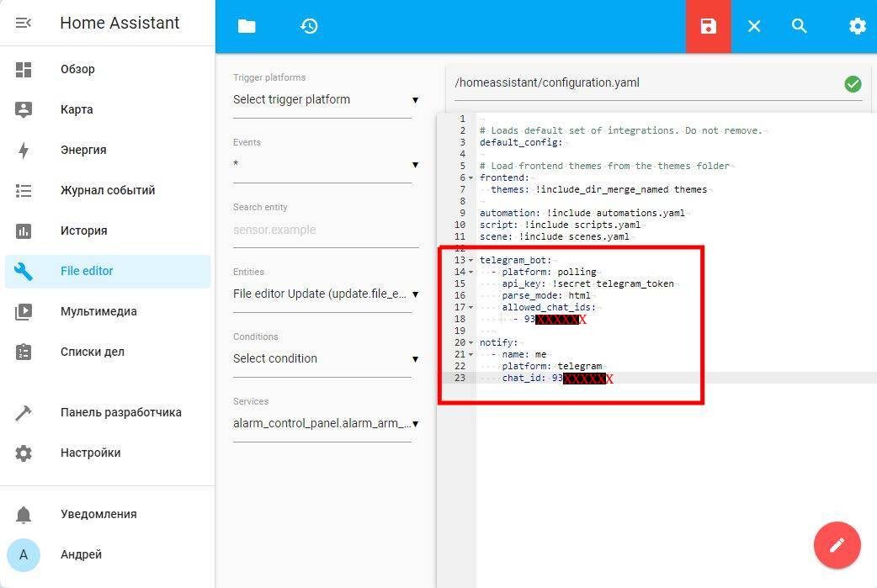Open Уведомления in the sidebar
The width and height of the screenshot is (877, 588).
tap(98, 514)
